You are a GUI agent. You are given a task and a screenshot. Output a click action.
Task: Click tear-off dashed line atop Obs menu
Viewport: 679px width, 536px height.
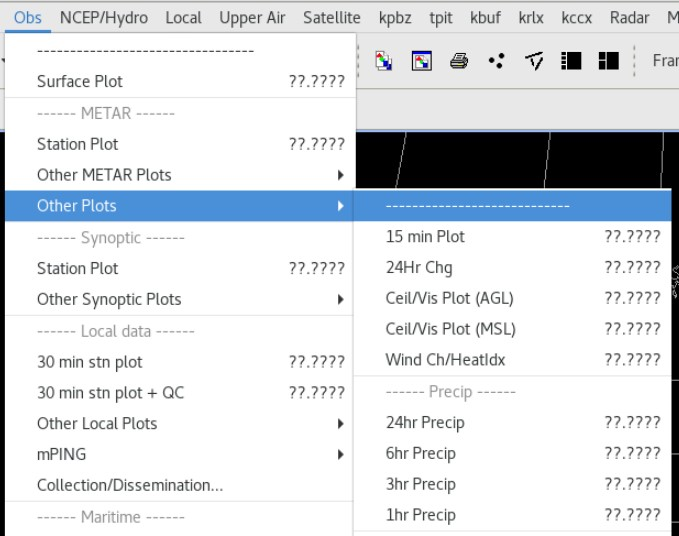[x=180, y=51]
